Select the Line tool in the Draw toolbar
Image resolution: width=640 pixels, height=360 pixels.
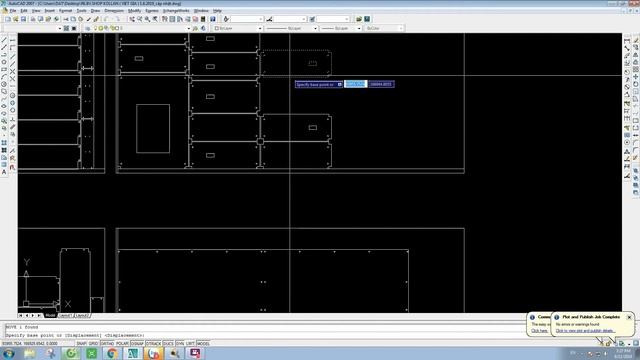click(4, 40)
